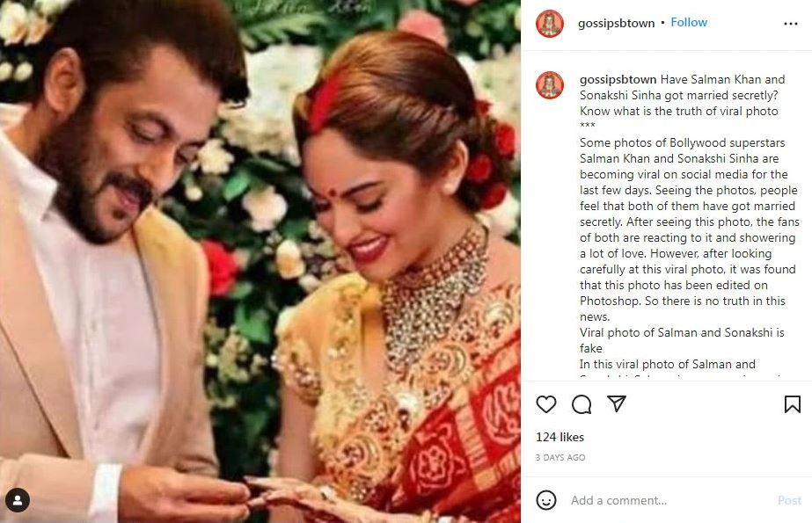Follow the gossipsbtown account
Viewport: 812px width, 523px height.
[689, 22]
